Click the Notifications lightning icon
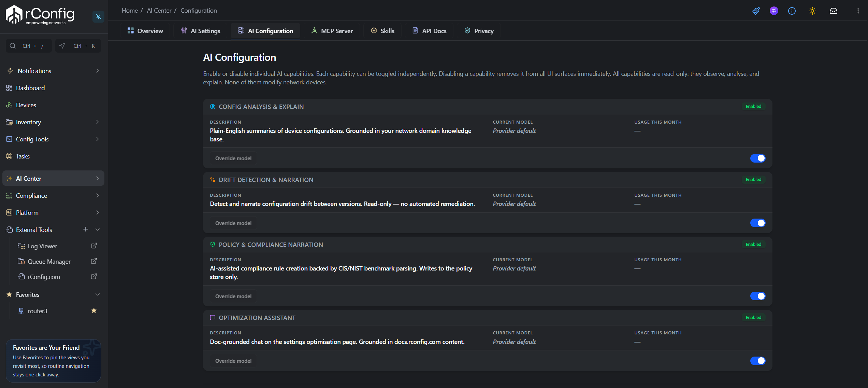The image size is (868, 388). [10, 71]
